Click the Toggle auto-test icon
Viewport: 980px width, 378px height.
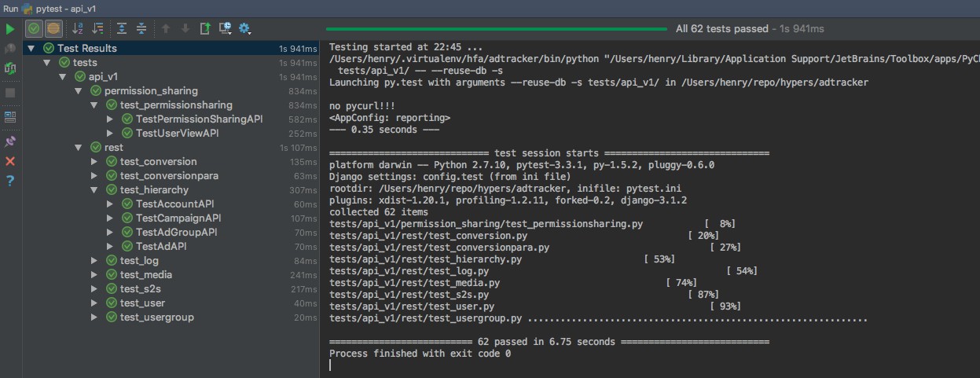pyautogui.click(x=10, y=68)
